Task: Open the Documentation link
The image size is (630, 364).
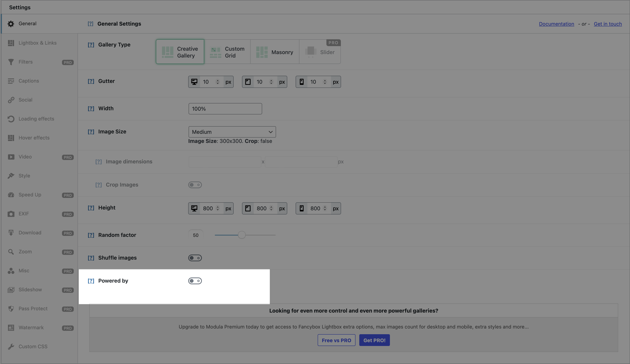Action: (x=556, y=24)
